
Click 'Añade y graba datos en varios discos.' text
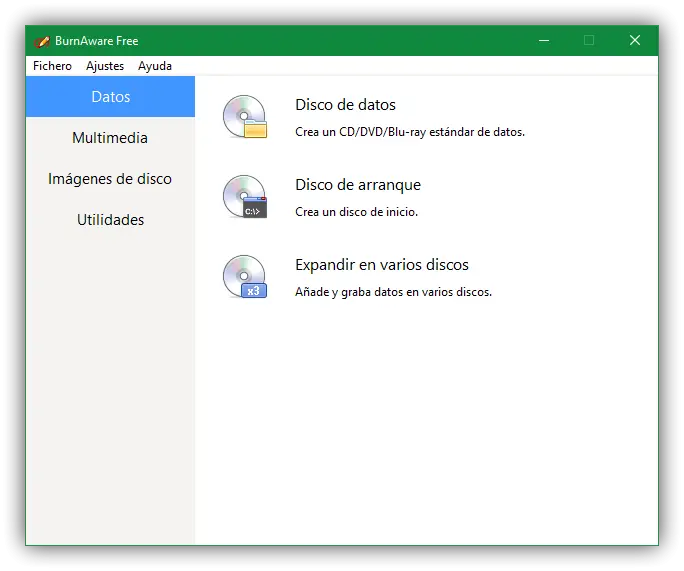393,292
